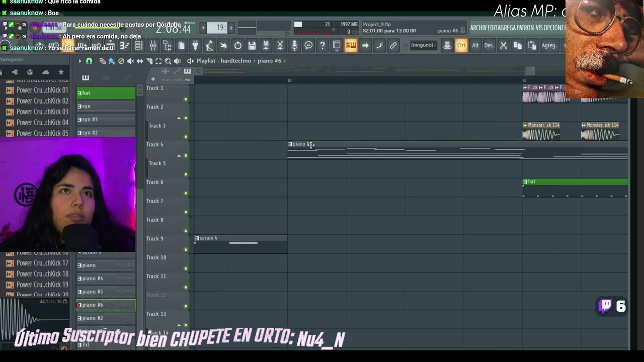Select the Zoom tool in playlist toolbar
The width and height of the screenshot is (644, 362).
tap(168, 61)
